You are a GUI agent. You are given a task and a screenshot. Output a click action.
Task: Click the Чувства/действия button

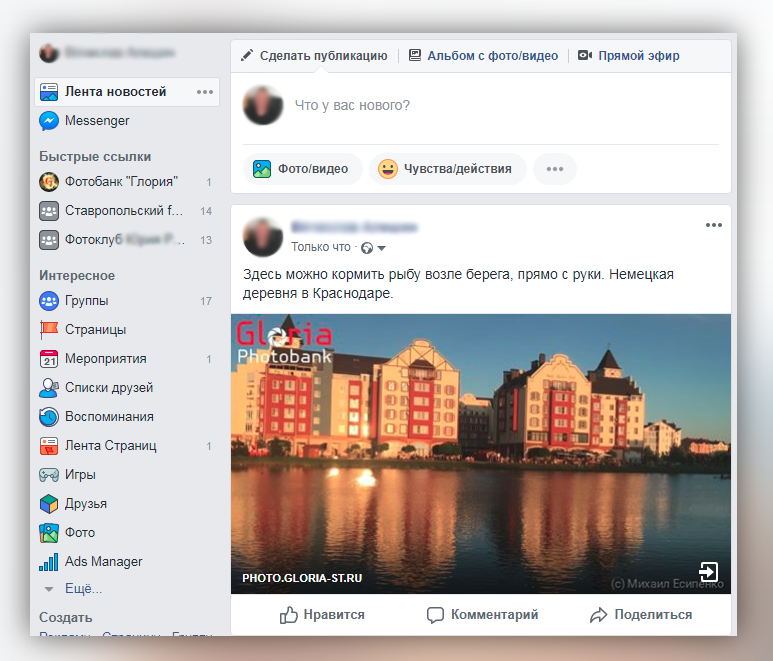coord(448,169)
